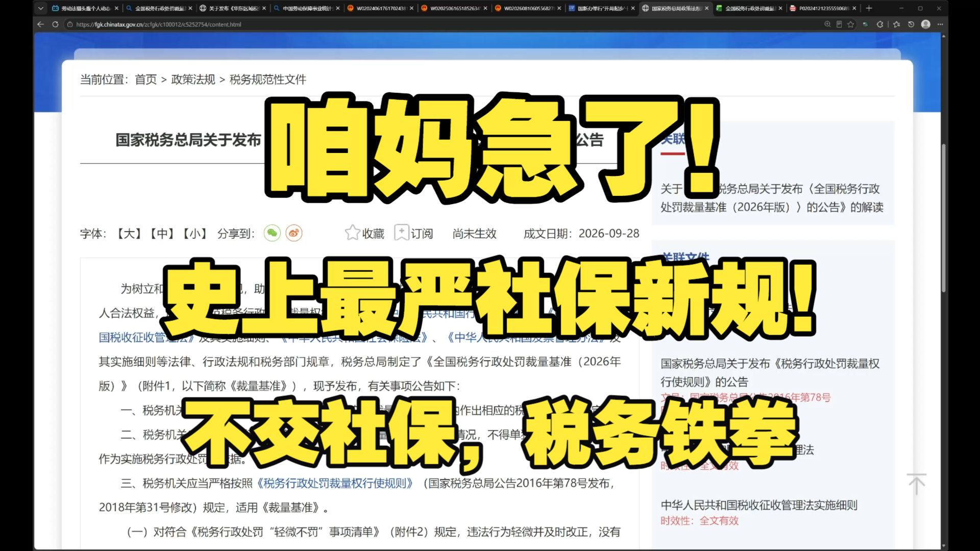Share the article to WeChat
The height and width of the screenshot is (551, 980).
click(x=273, y=233)
